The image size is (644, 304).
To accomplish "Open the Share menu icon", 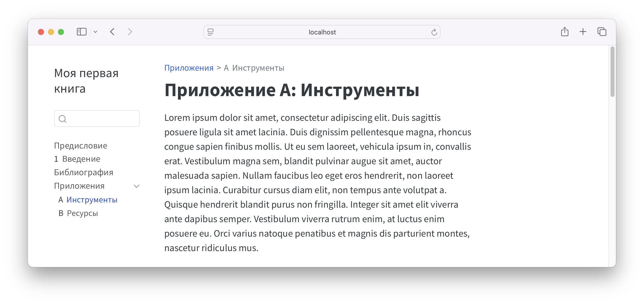I will pyautogui.click(x=565, y=32).
